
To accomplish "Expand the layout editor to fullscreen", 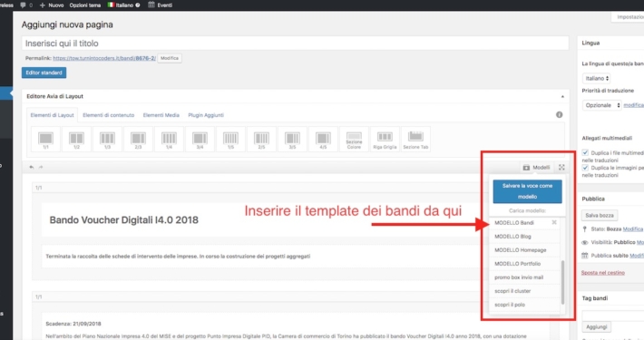I will pos(561,167).
